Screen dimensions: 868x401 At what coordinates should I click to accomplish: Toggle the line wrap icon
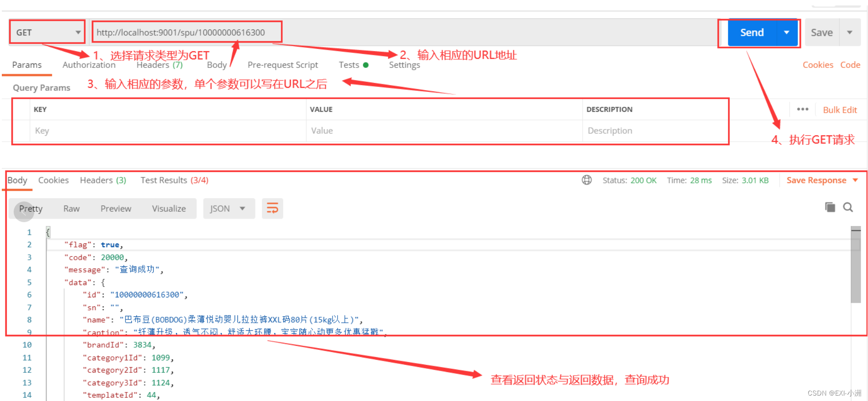pos(272,209)
